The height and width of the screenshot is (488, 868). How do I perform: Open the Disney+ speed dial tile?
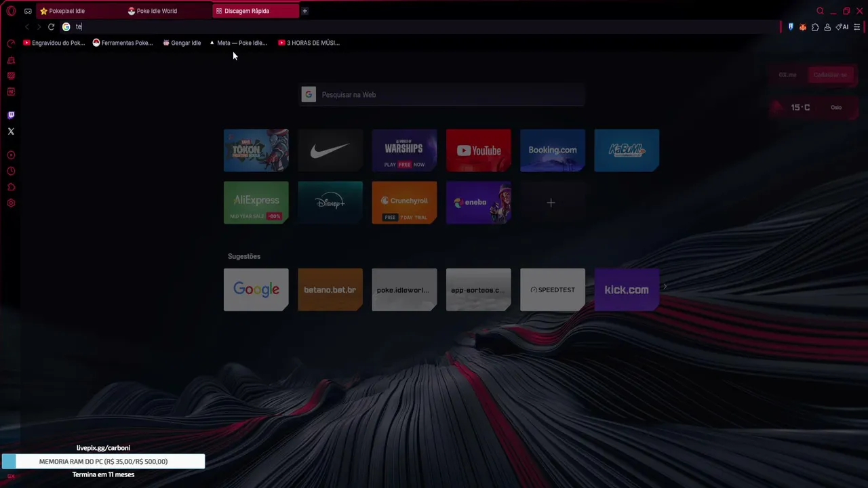point(330,202)
